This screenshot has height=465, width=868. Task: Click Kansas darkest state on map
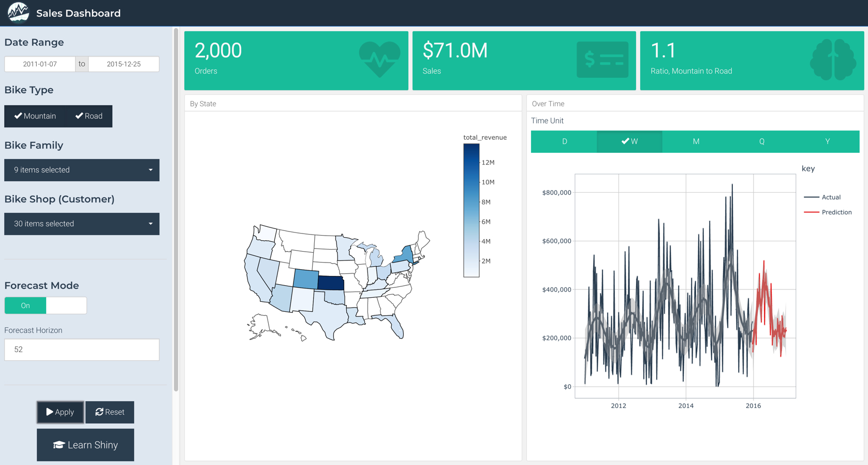tap(331, 283)
